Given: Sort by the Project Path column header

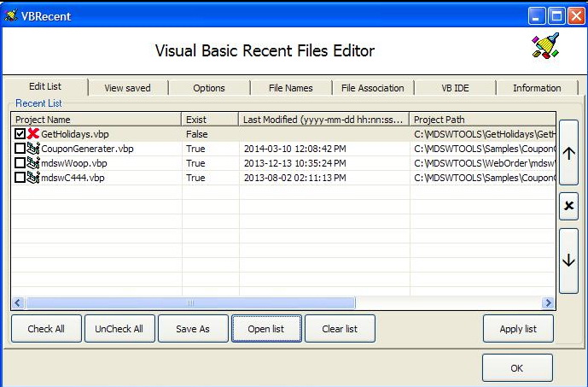Looking at the screenshot, I should click(x=483, y=120).
